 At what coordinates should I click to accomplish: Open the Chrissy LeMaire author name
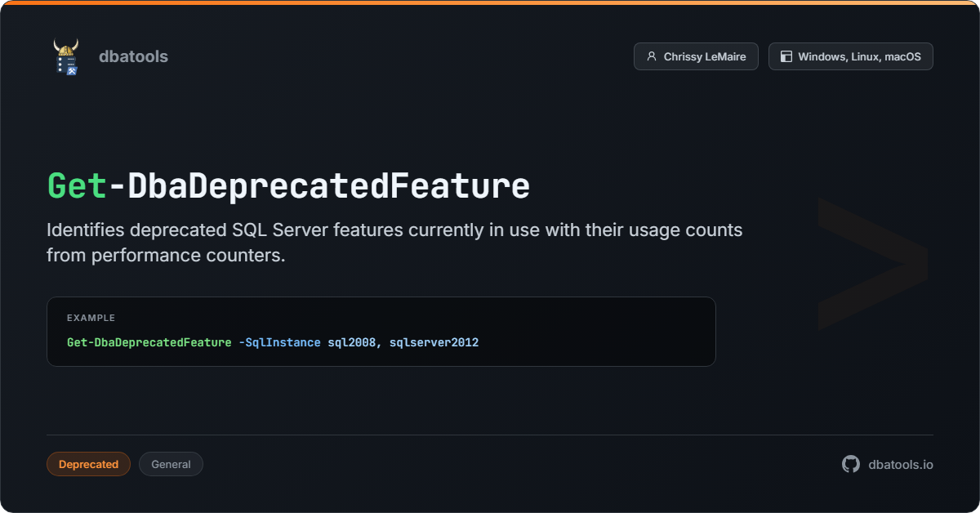[704, 56]
